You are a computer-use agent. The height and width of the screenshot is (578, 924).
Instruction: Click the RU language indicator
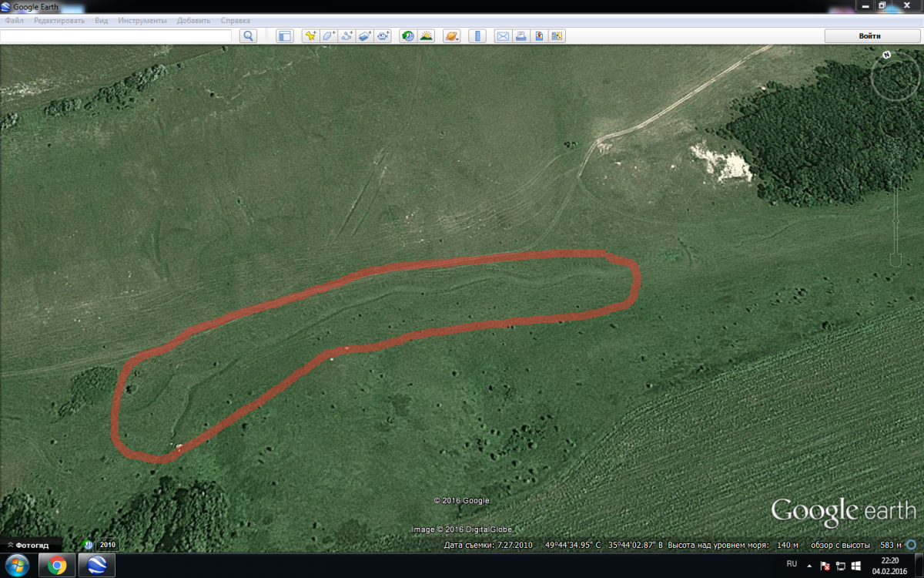(792, 564)
